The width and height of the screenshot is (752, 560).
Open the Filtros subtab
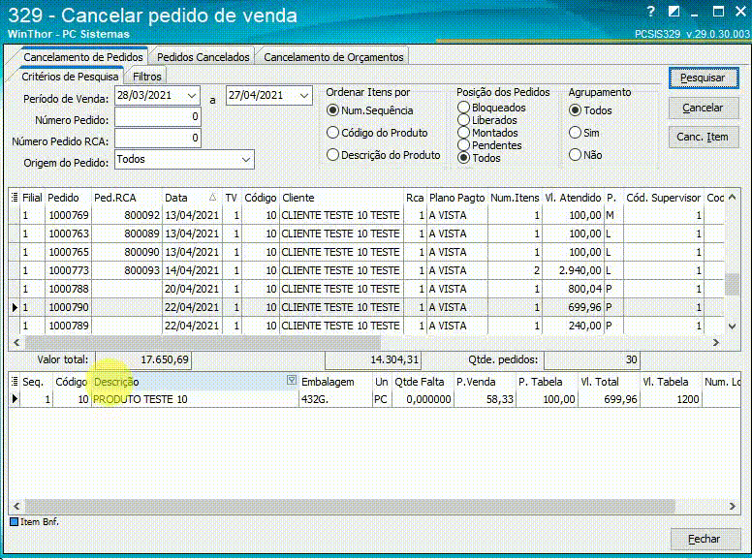point(146,77)
